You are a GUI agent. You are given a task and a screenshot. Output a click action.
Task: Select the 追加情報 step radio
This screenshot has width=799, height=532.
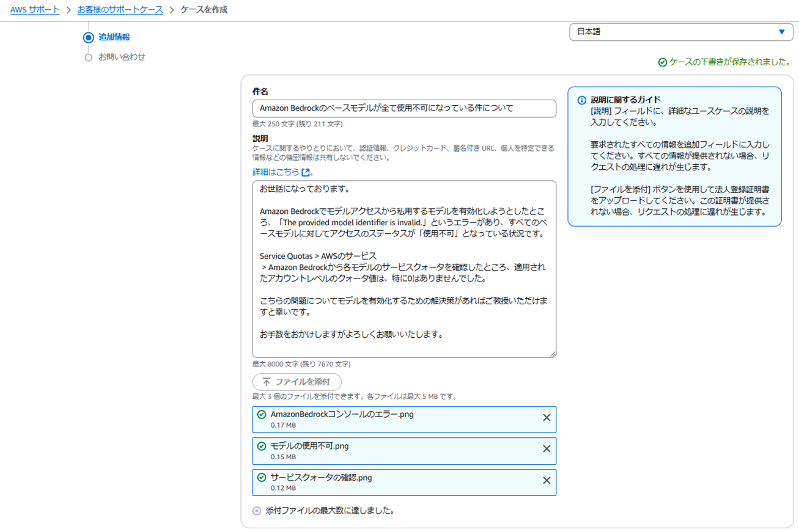coord(89,38)
